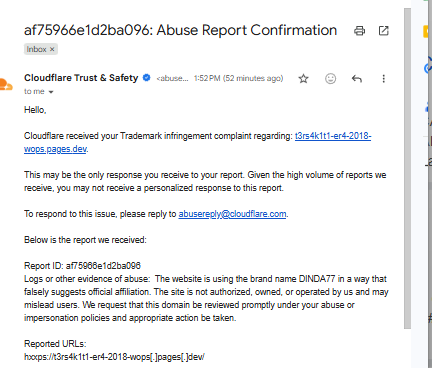Click the Cloudflare sender avatar logo

coord(6,84)
